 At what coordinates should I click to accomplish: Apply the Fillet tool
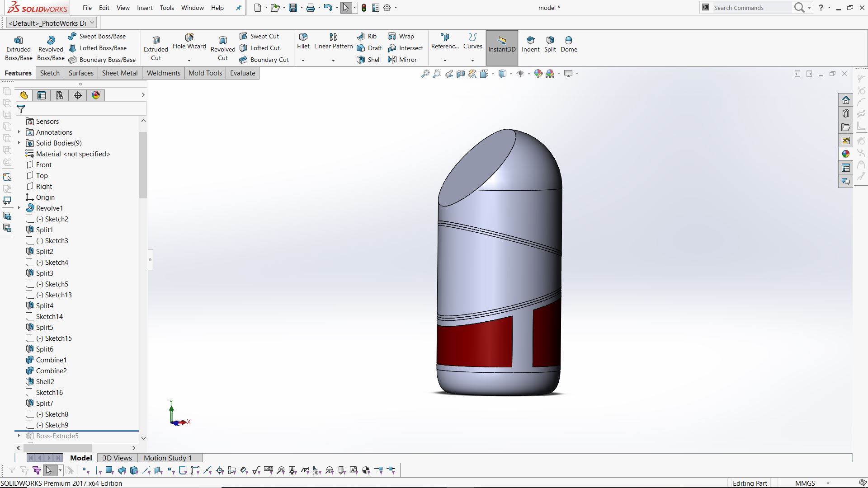tap(303, 41)
